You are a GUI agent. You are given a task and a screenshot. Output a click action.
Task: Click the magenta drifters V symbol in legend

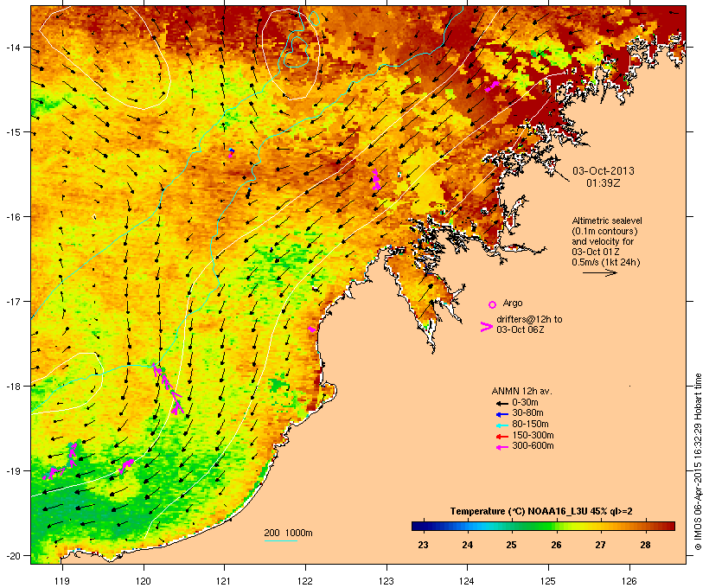(487, 327)
